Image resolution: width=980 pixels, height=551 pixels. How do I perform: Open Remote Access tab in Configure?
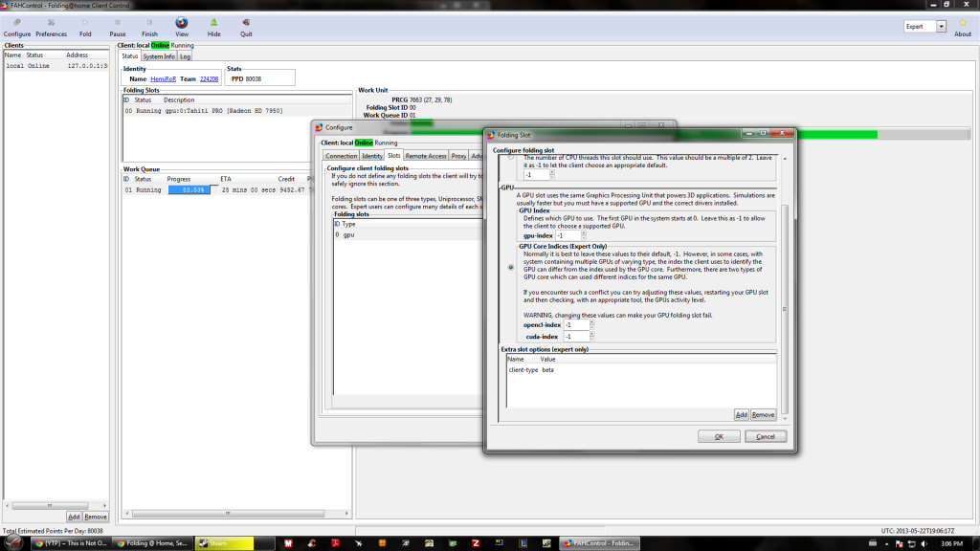pos(426,156)
